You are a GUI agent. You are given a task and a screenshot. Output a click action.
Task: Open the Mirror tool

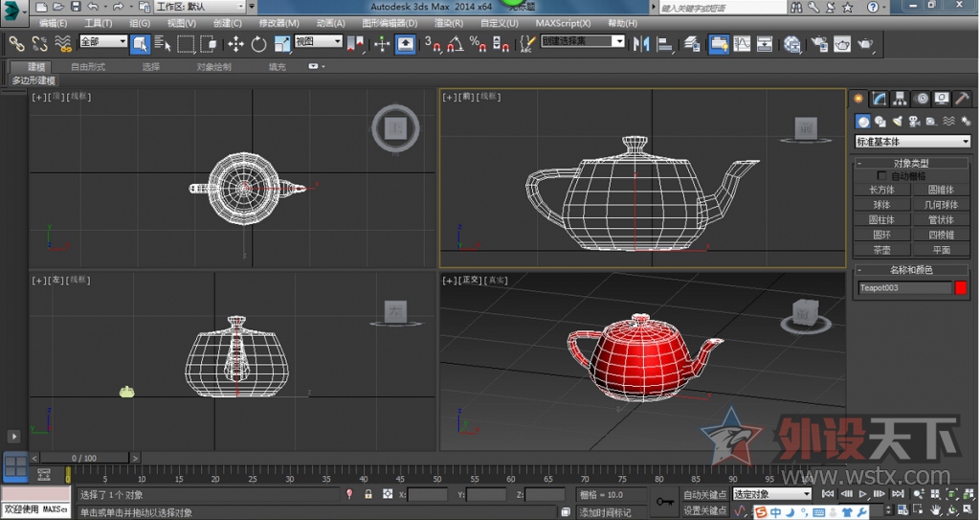tap(641, 44)
